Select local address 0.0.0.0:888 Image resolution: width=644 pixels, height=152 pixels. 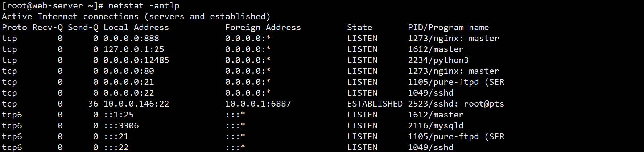[x=131, y=39]
